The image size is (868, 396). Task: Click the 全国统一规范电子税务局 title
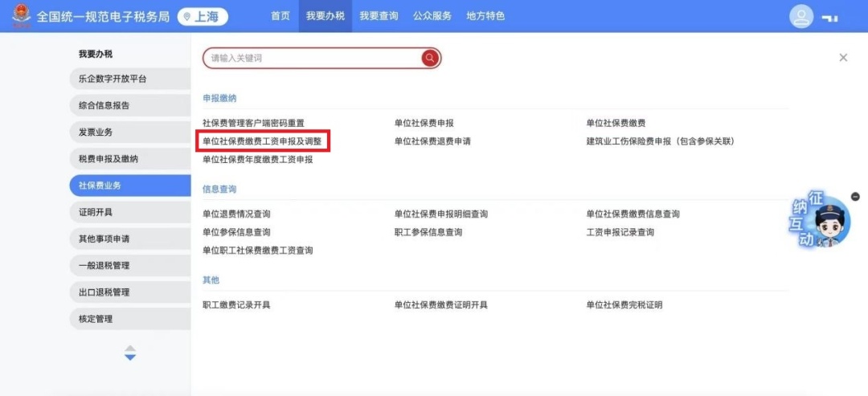[x=103, y=17]
